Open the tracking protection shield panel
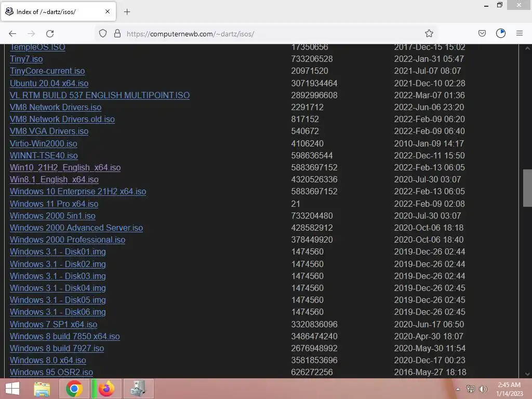 point(103,33)
